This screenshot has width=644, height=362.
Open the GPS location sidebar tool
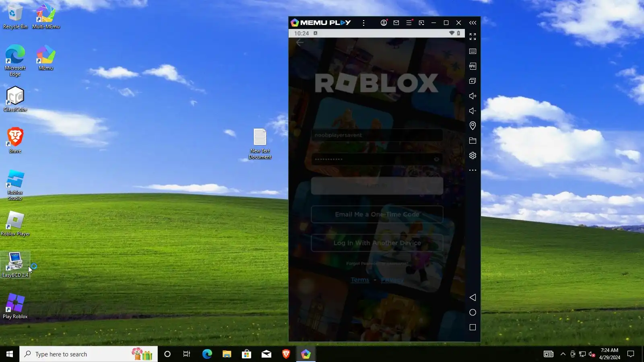473,126
